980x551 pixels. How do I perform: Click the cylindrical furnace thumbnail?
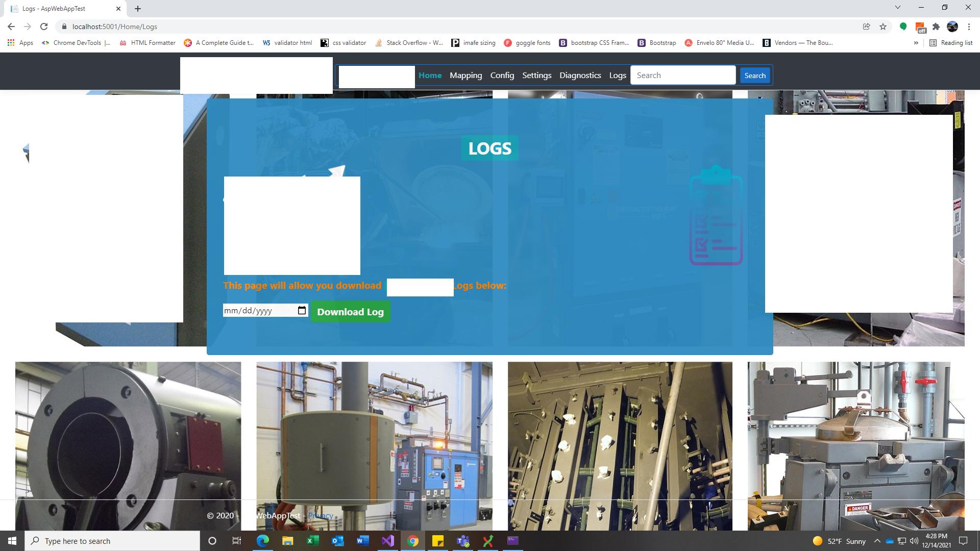point(128,446)
